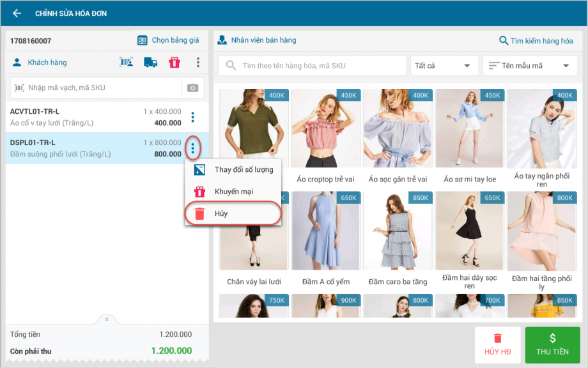Select the 700K product in bottom row

tap(470, 306)
